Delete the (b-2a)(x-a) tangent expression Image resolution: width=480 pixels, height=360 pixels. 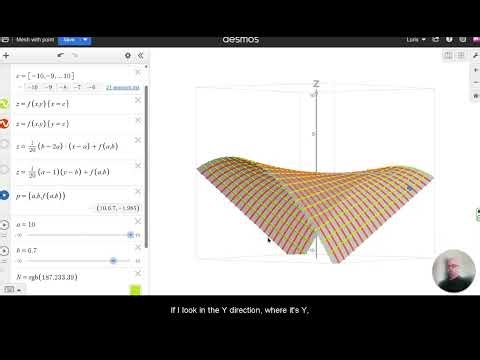[138, 140]
